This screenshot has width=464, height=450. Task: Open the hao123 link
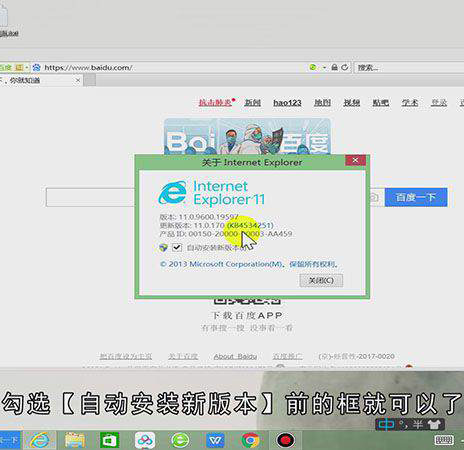[x=287, y=103]
